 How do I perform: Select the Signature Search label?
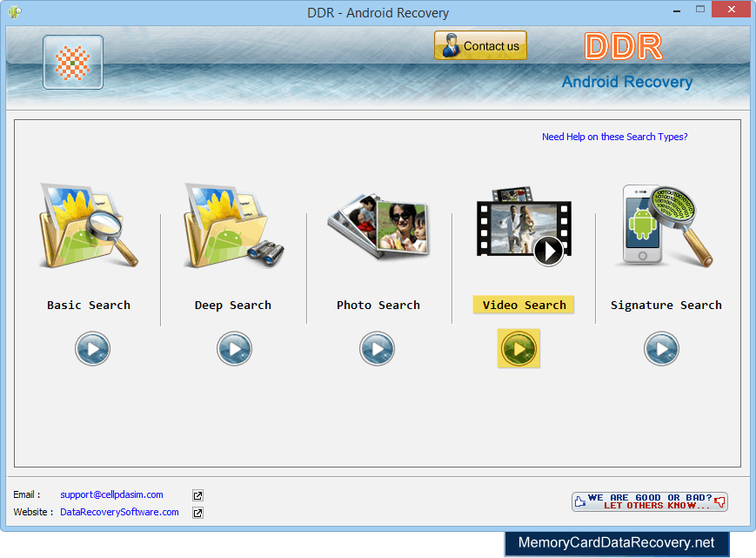(666, 305)
